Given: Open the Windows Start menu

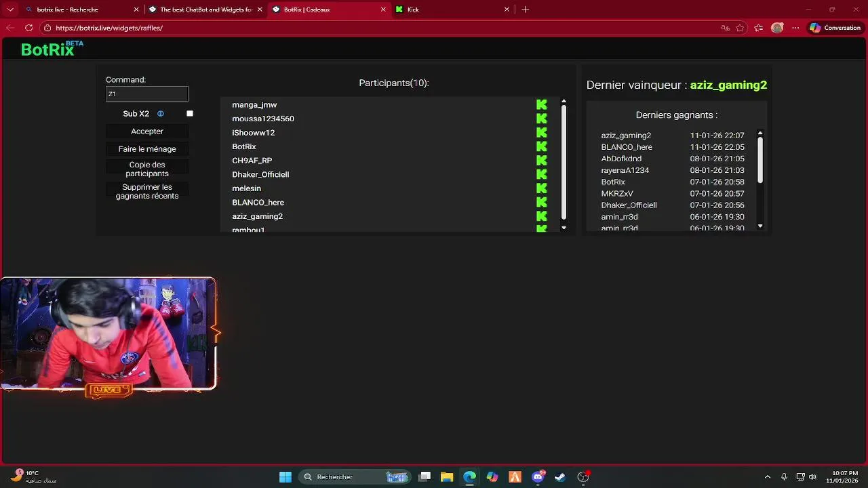Looking at the screenshot, I should click(285, 477).
